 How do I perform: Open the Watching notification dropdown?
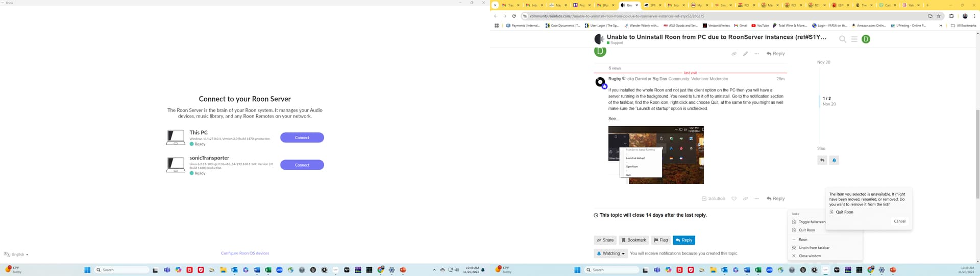click(611, 253)
